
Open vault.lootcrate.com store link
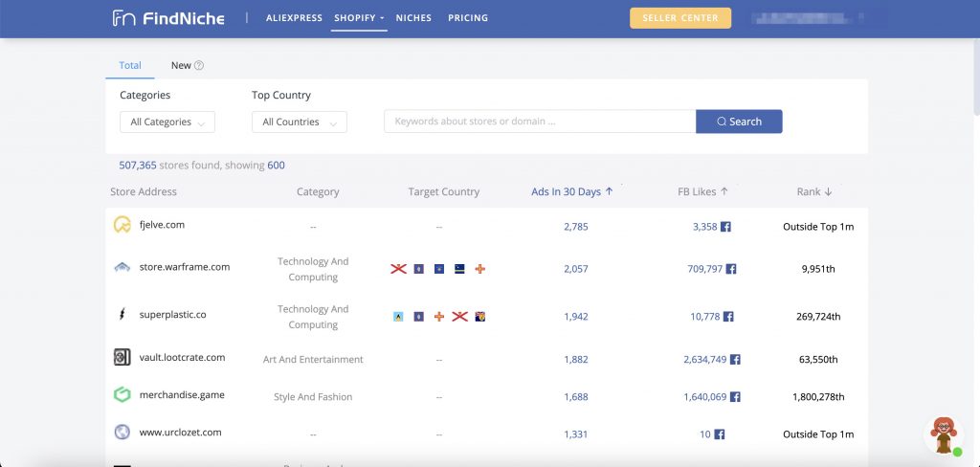182,358
